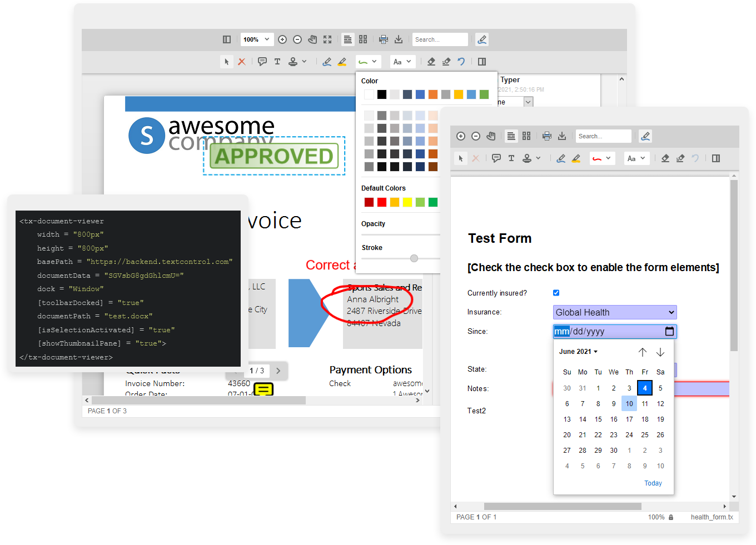Open the 100% zoom level dropdown
The height and width of the screenshot is (545, 756).
pos(257,39)
